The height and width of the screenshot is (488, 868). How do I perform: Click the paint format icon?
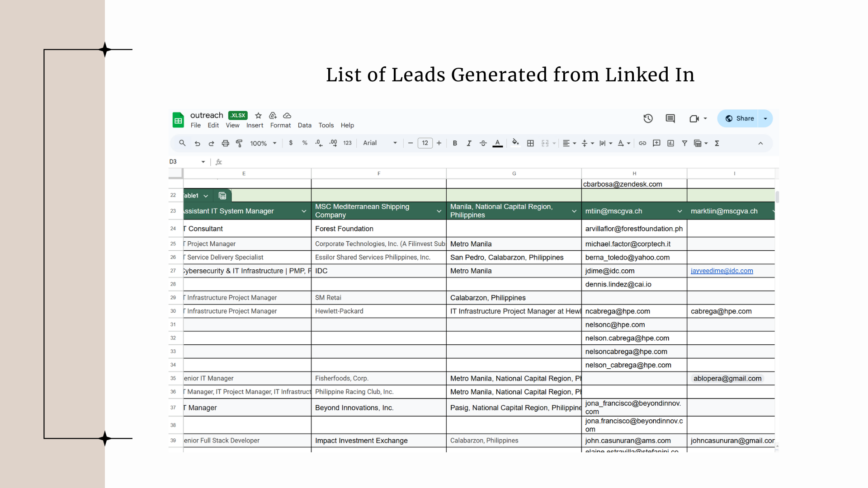click(x=239, y=143)
